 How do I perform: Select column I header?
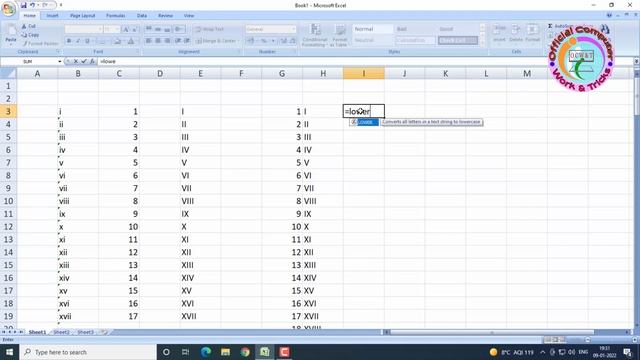364,73
